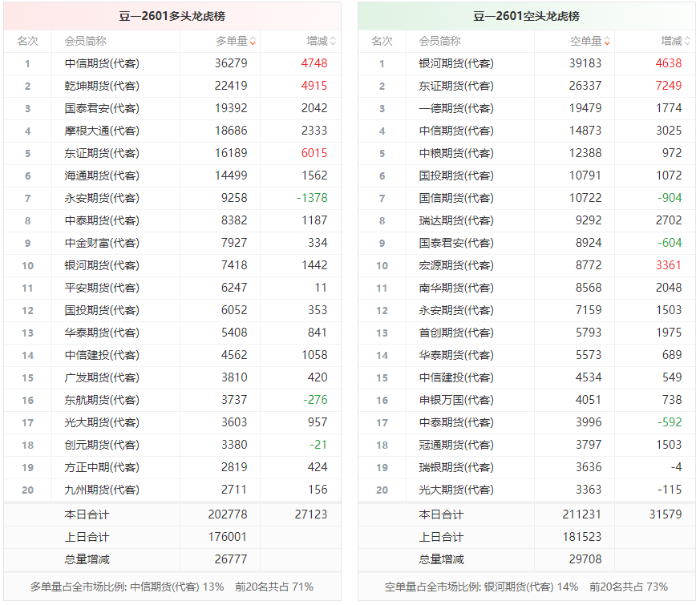The width and height of the screenshot is (700, 605).
Task: Click 摩根大通(代客) row name
Action: coord(102,131)
